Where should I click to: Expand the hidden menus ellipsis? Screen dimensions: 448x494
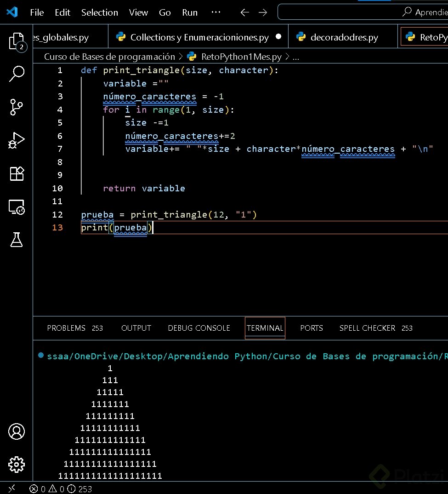pos(215,12)
